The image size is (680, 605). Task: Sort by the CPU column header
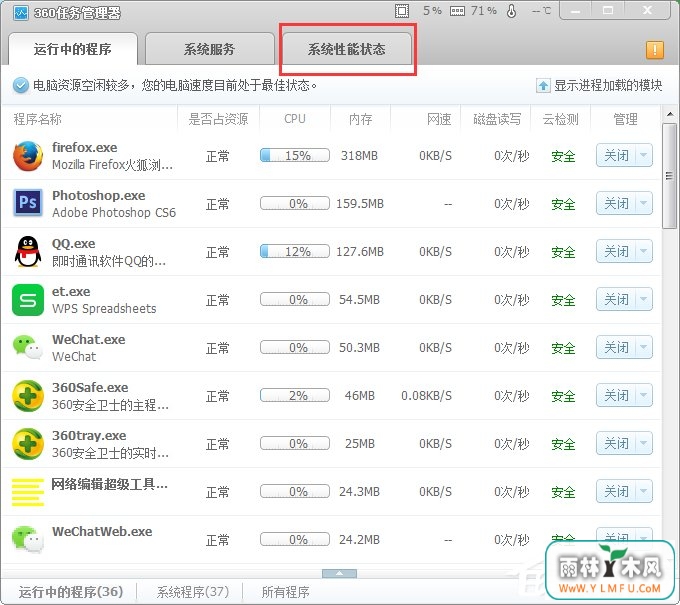coord(295,119)
